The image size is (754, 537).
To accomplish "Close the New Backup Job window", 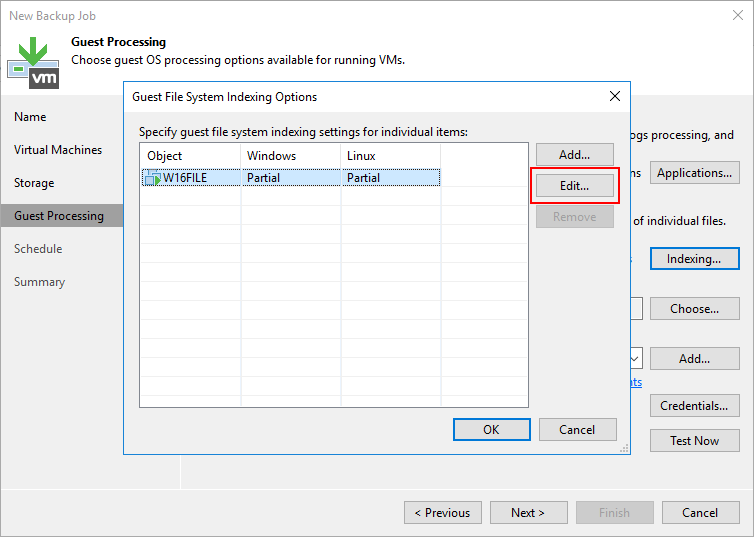I will pos(733,16).
